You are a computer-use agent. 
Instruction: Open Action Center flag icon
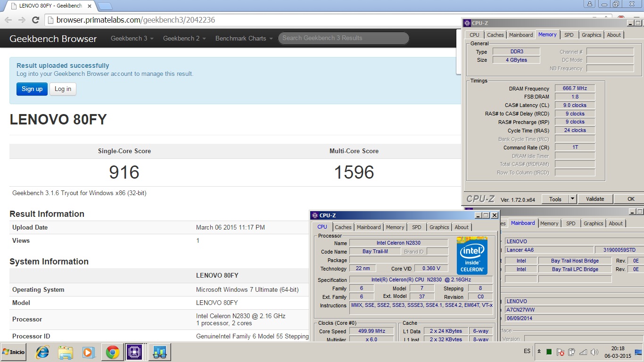[561, 352]
